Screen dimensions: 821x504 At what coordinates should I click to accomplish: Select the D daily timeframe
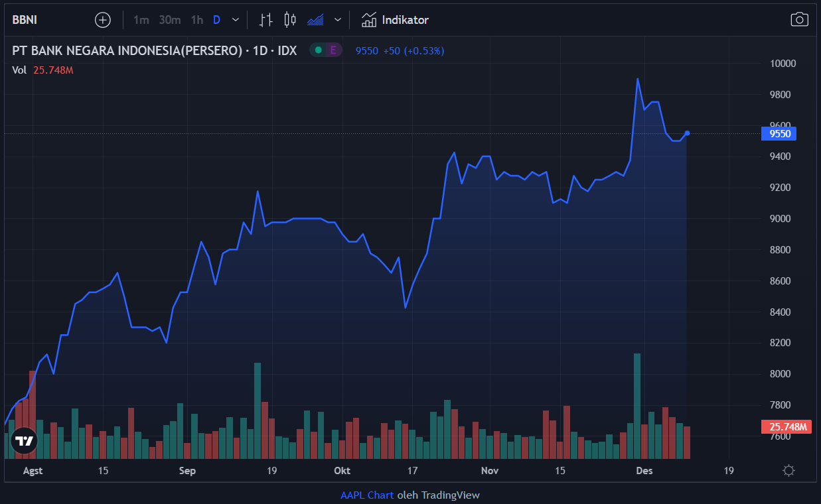[x=216, y=20]
